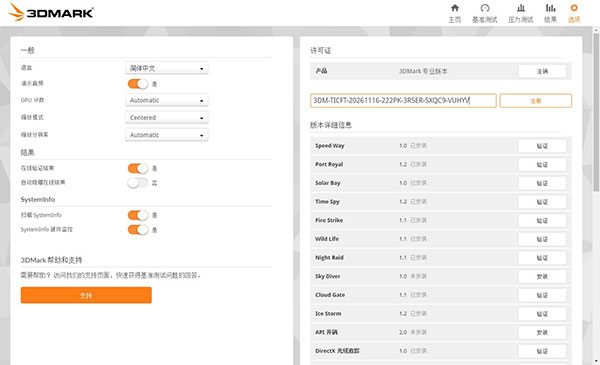Enable auto-hide online results (自动隐藏在线结果) switch
This screenshot has height=365, width=600.
pyautogui.click(x=138, y=183)
